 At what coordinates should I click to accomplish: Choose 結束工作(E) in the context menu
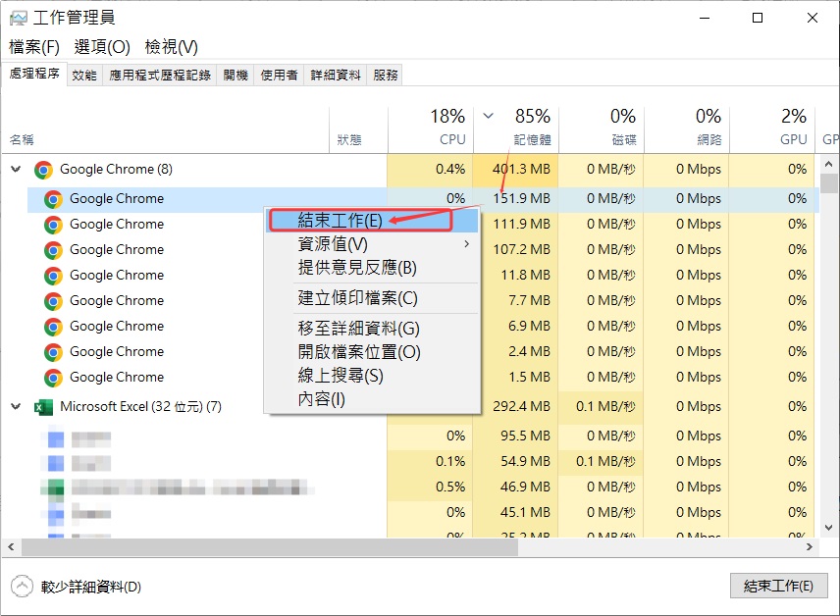[372, 220]
